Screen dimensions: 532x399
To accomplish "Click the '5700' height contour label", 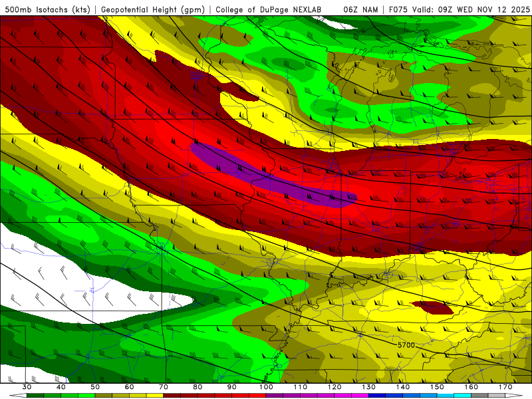I will [406, 345].
